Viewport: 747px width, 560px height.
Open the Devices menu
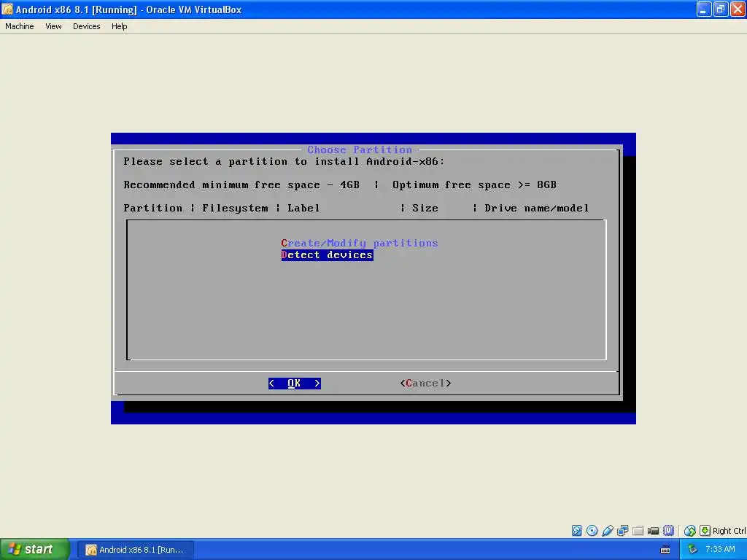86,26
